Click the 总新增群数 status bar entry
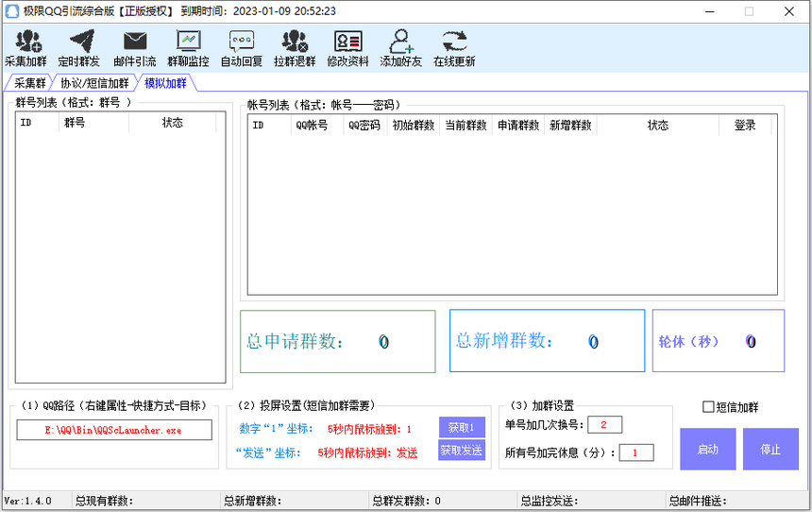This screenshot has width=812, height=512. pos(253,501)
